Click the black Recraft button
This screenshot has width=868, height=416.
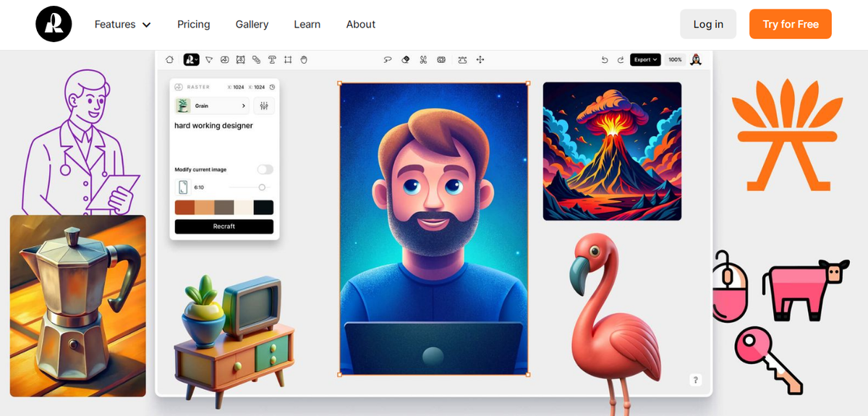(x=224, y=226)
